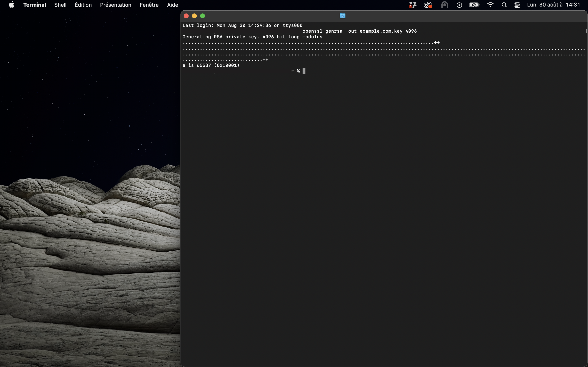Open the Édition menu
588x367 pixels.
click(x=83, y=5)
